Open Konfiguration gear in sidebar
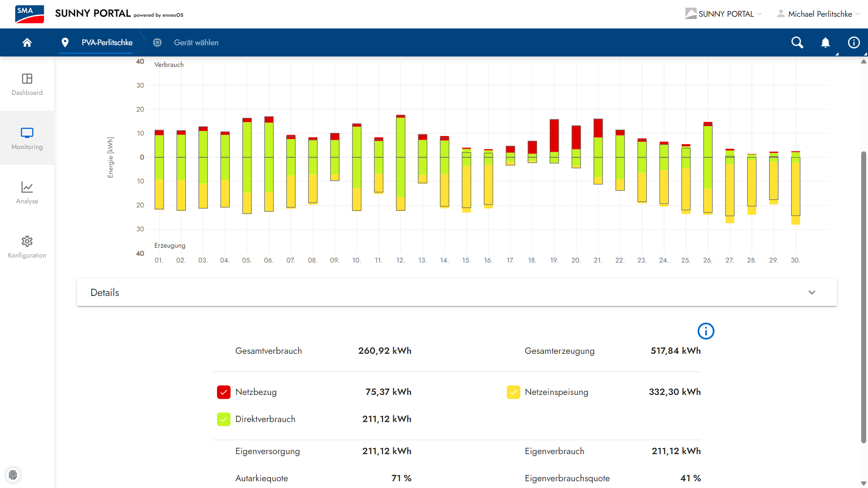 [x=27, y=247]
